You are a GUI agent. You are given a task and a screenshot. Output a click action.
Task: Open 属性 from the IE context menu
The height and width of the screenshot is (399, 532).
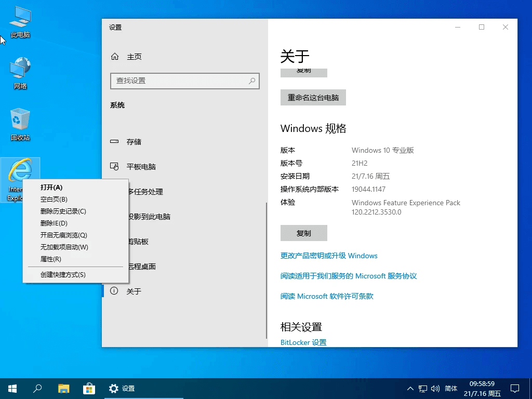[51, 259]
